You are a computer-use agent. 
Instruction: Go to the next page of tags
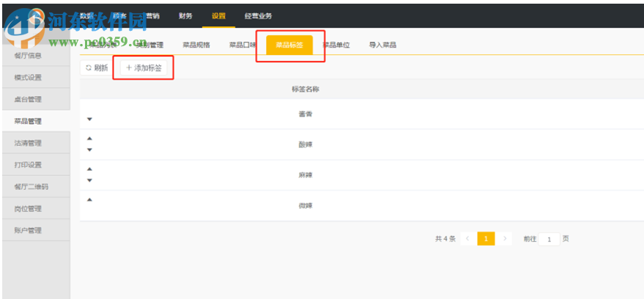tap(505, 239)
